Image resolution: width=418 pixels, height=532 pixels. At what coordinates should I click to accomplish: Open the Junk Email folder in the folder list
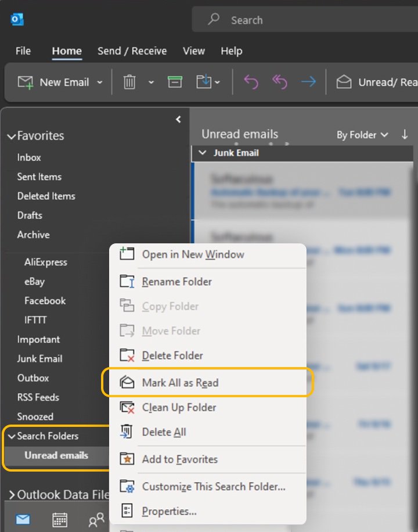39,358
